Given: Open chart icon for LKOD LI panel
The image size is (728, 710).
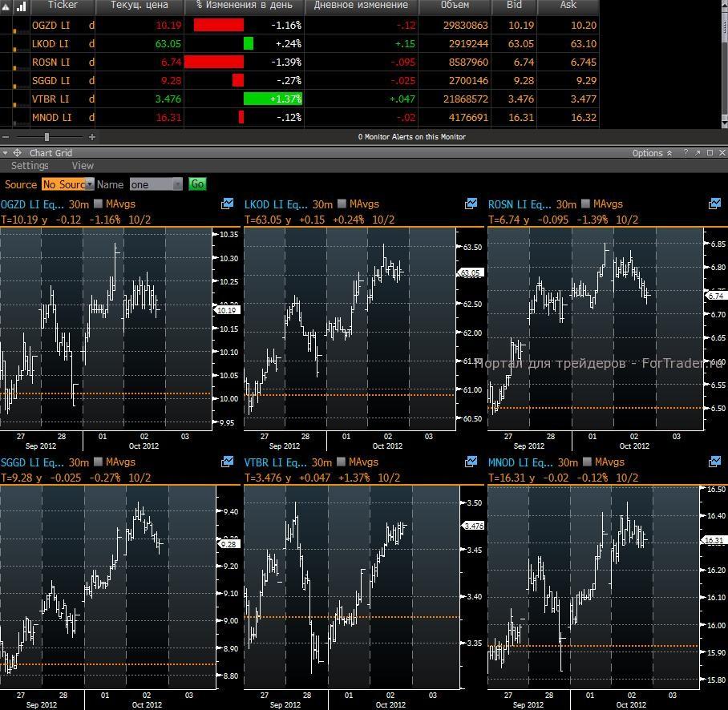Looking at the screenshot, I should 471,204.
